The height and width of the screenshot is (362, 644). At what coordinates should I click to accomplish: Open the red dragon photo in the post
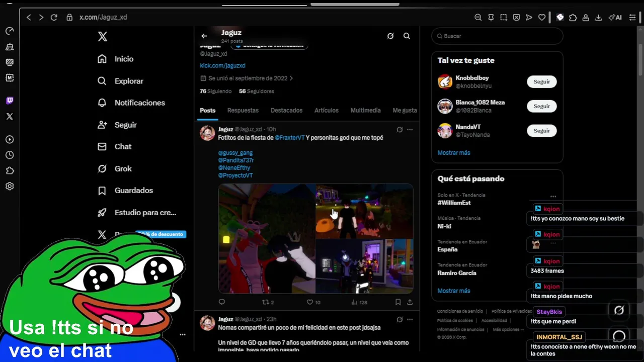267,239
